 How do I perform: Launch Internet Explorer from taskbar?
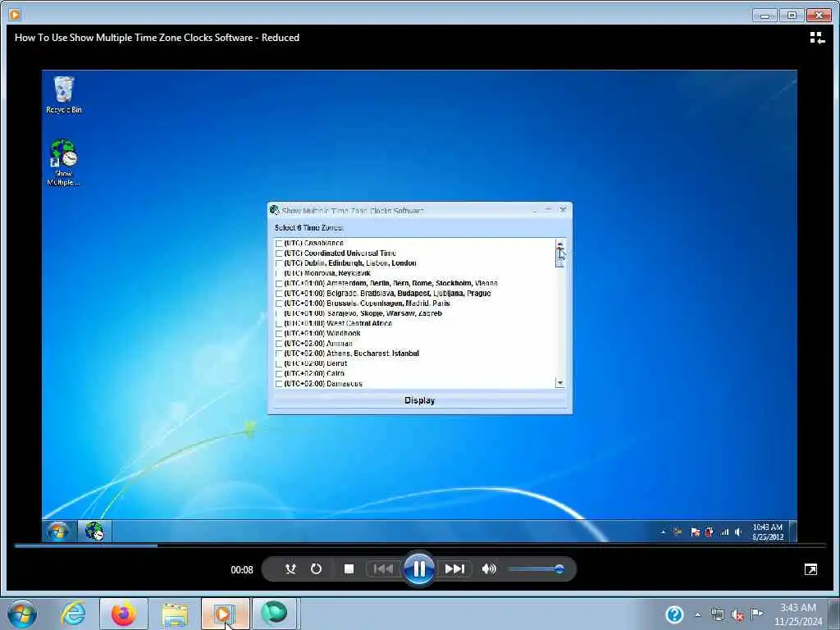pyautogui.click(x=73, y=614)
